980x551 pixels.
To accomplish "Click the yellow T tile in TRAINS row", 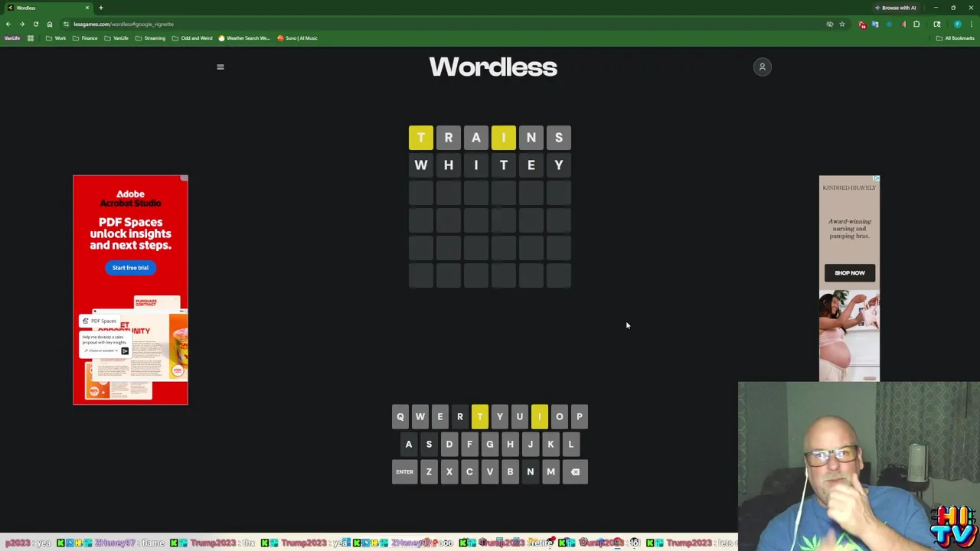I will click(420, 138).
